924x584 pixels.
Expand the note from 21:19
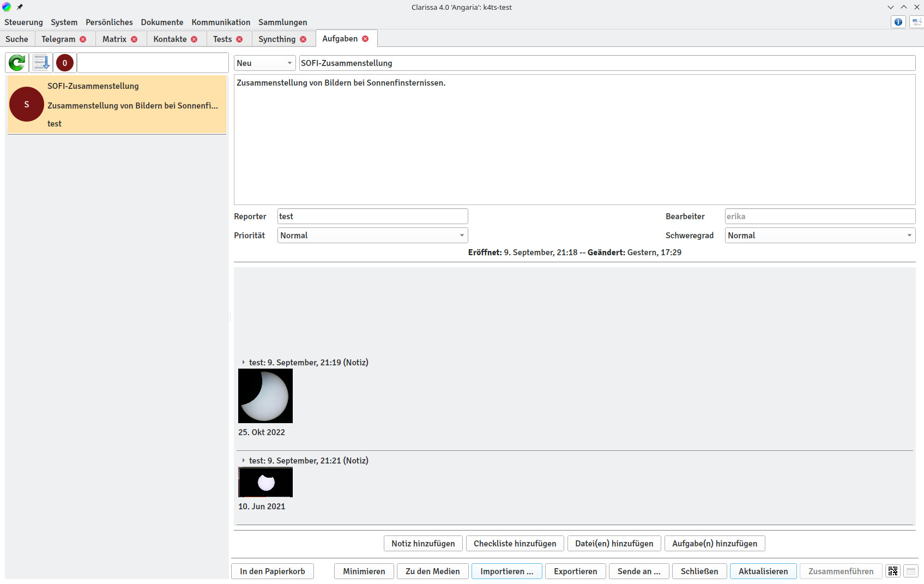point(243,362)
